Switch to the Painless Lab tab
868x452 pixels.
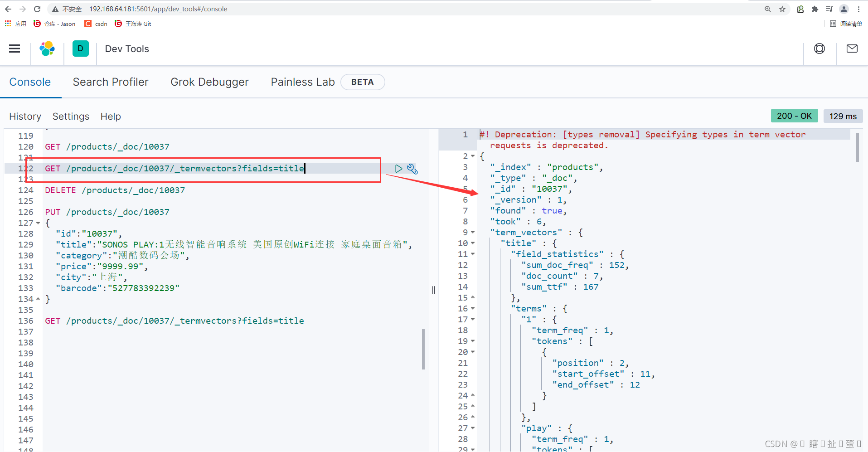303,82
